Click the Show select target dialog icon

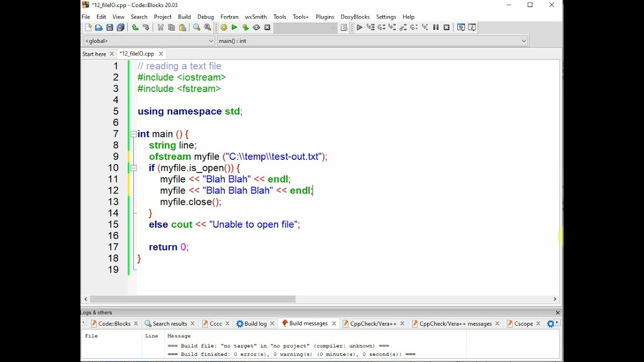pos(344,28)
